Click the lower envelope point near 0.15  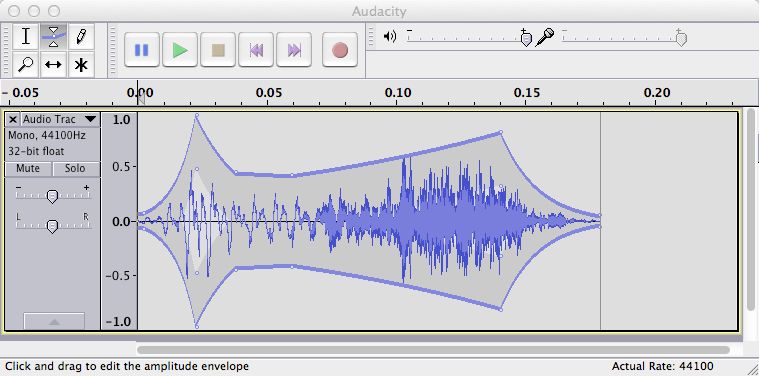(501, 310)
